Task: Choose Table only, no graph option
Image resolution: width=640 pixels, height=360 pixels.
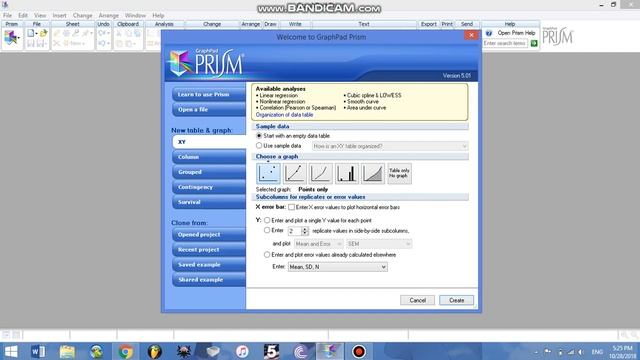Action: (x=399, y=173)
